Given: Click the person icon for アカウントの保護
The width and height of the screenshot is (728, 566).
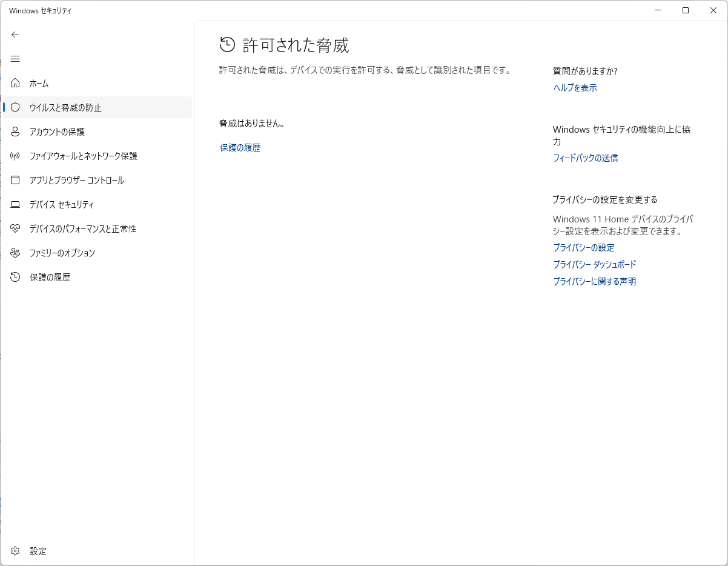Looking at the screenshot, I should pos(16,132).
